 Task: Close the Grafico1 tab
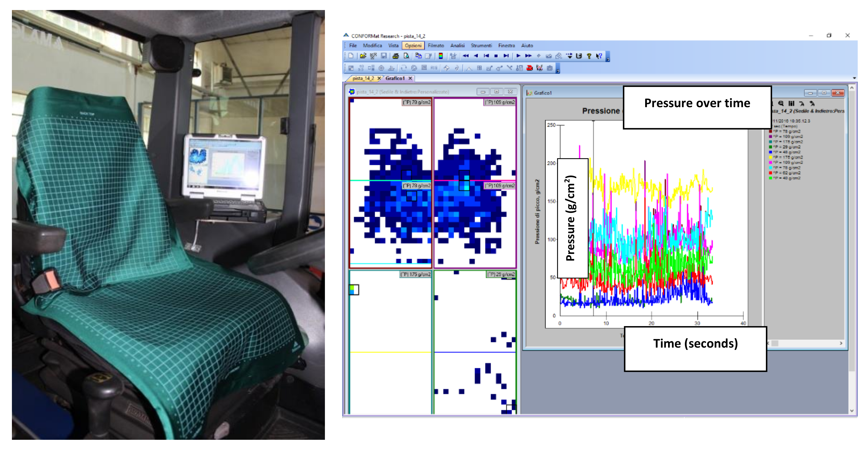click(x=410, y=78)
